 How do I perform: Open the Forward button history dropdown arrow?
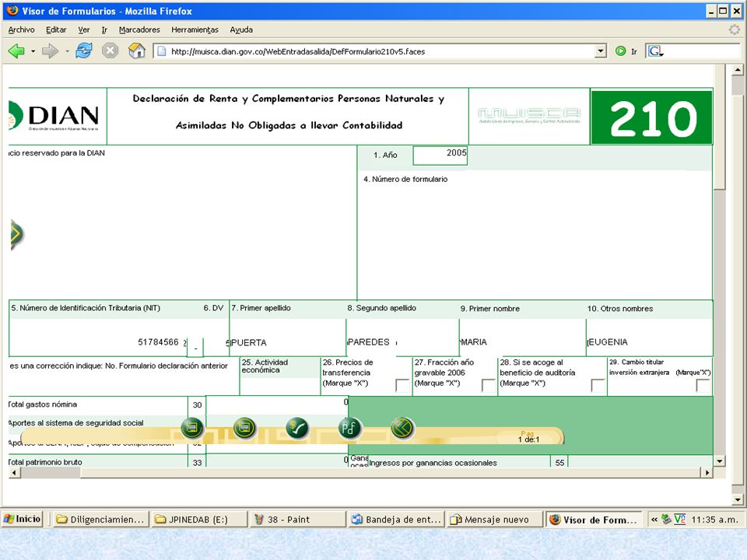point(67,51)
